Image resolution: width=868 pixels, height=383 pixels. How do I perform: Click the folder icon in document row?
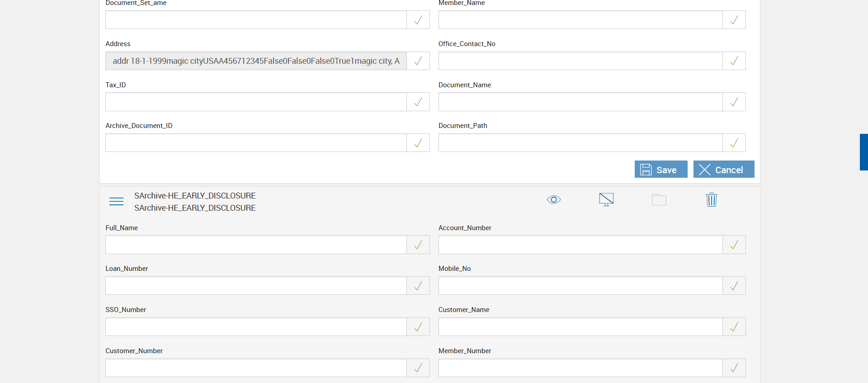click(659, 200)
